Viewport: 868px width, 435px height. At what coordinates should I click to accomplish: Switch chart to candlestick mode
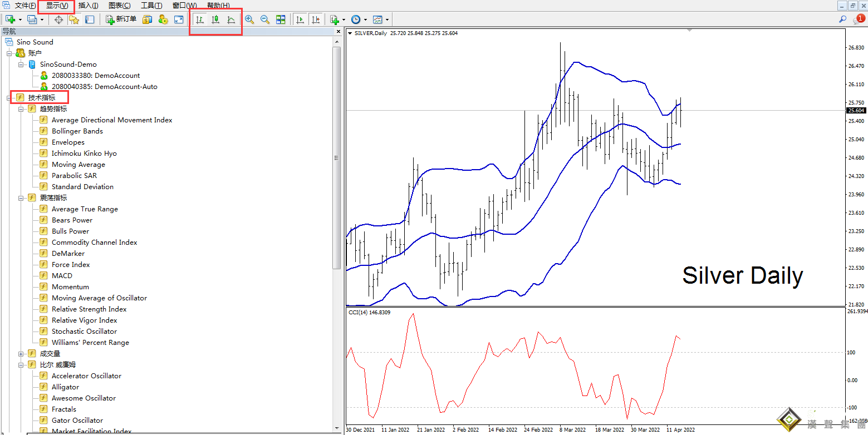click(215, 19)
